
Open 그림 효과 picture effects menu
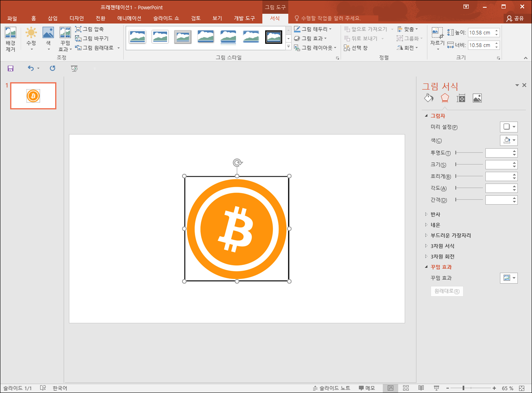point(310,38)
